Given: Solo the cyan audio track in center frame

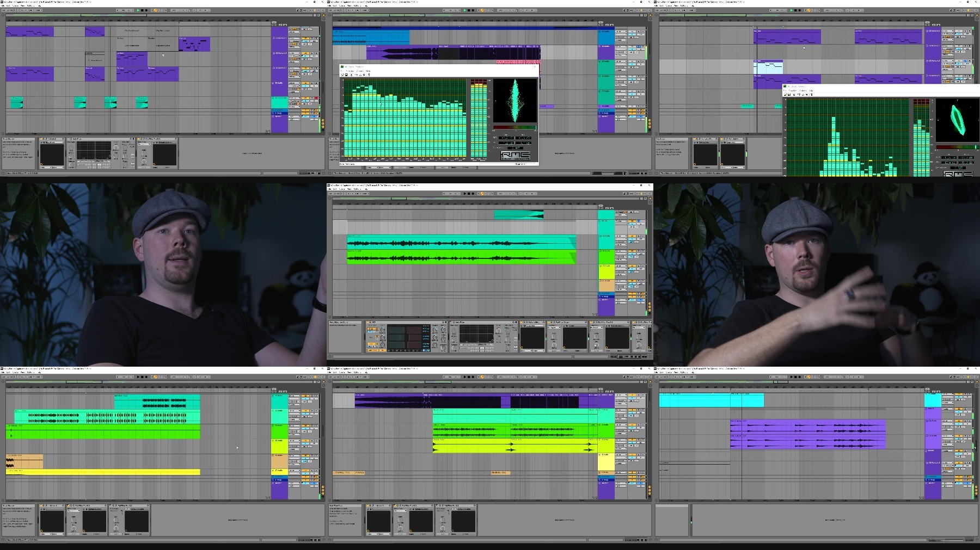Looking at the screenshot, I should point(639,236).
